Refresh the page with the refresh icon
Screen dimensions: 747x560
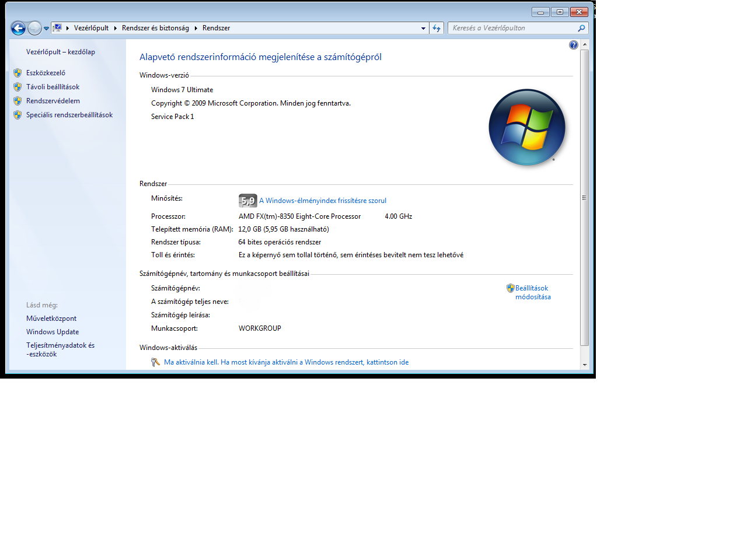point(437,28)
